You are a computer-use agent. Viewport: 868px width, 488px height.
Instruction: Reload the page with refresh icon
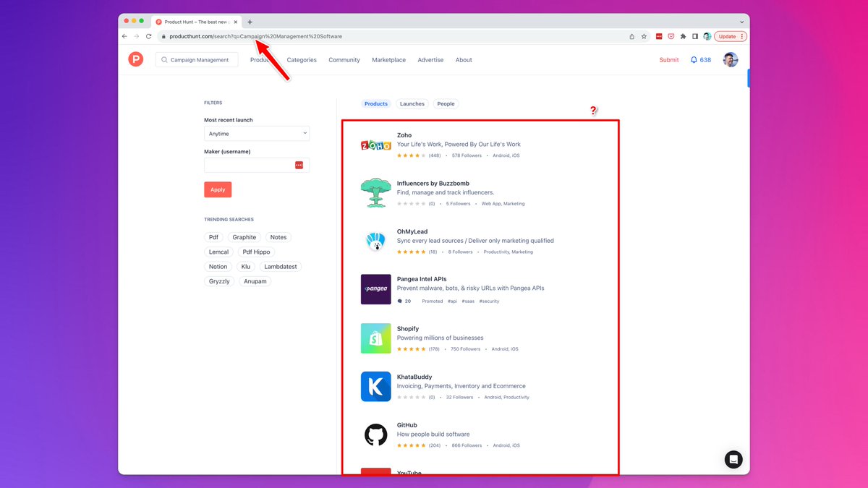pyautogui.click(x=149, y=36)
